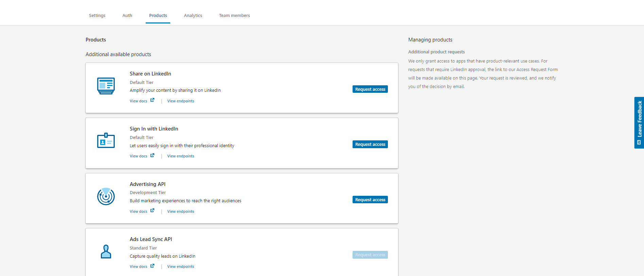Switch to the Settings tab
The image size is (644, 276).
click(97, 16)
